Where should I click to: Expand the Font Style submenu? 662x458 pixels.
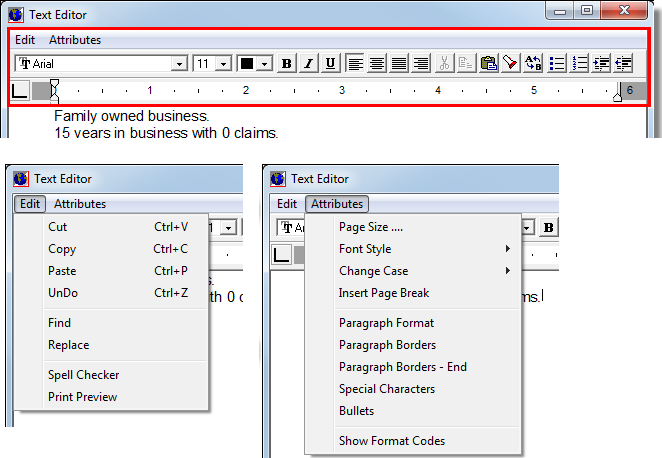[365, 249]
